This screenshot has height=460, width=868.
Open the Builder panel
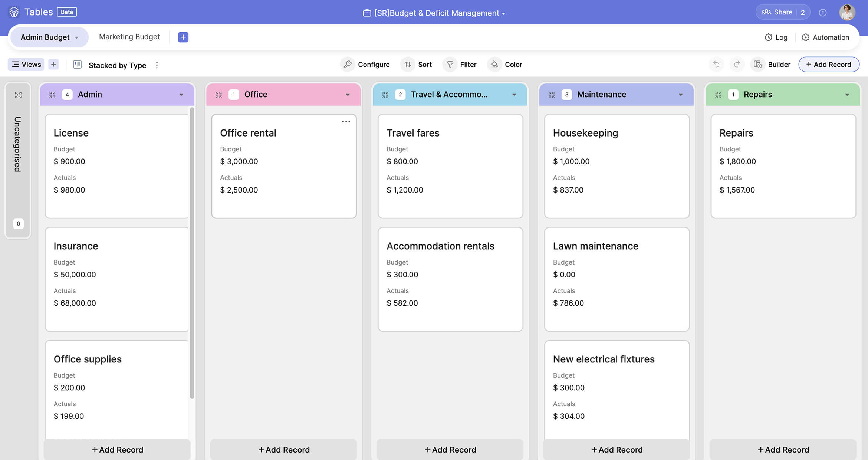pyautogui.click(x=773, y=65)
